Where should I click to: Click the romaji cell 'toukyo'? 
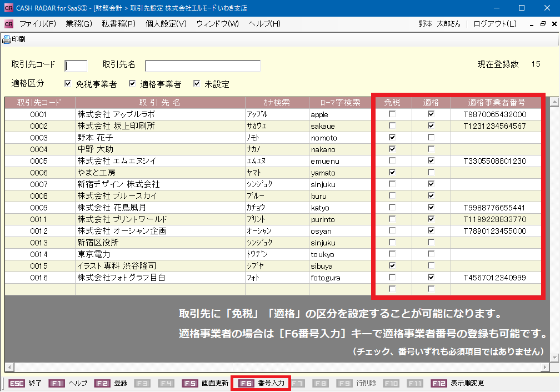pyautogui.click(x=341, y=254)
